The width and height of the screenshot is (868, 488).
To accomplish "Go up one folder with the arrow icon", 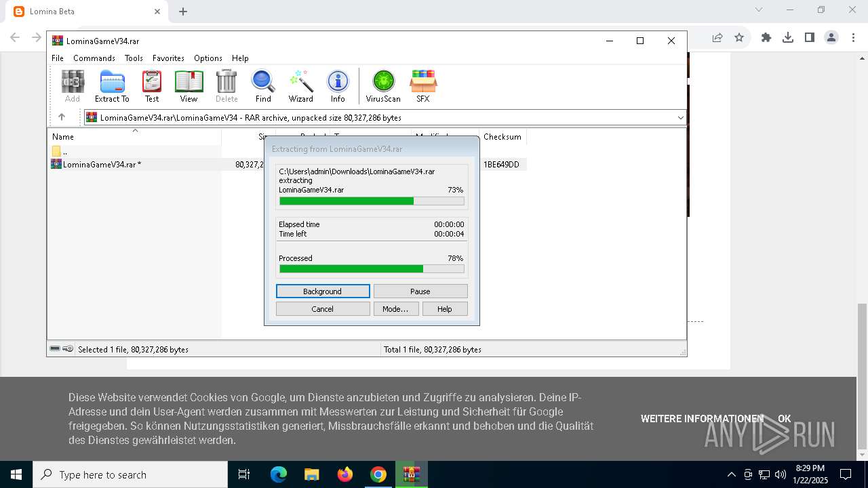I will (x=62, y=117).
